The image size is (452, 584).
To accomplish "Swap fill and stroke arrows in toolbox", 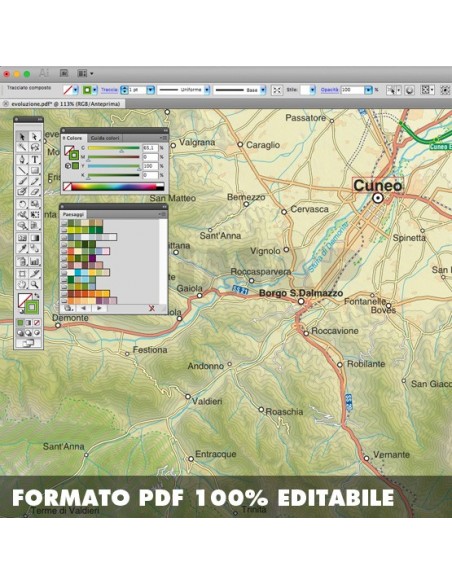I will pos(36,296).
